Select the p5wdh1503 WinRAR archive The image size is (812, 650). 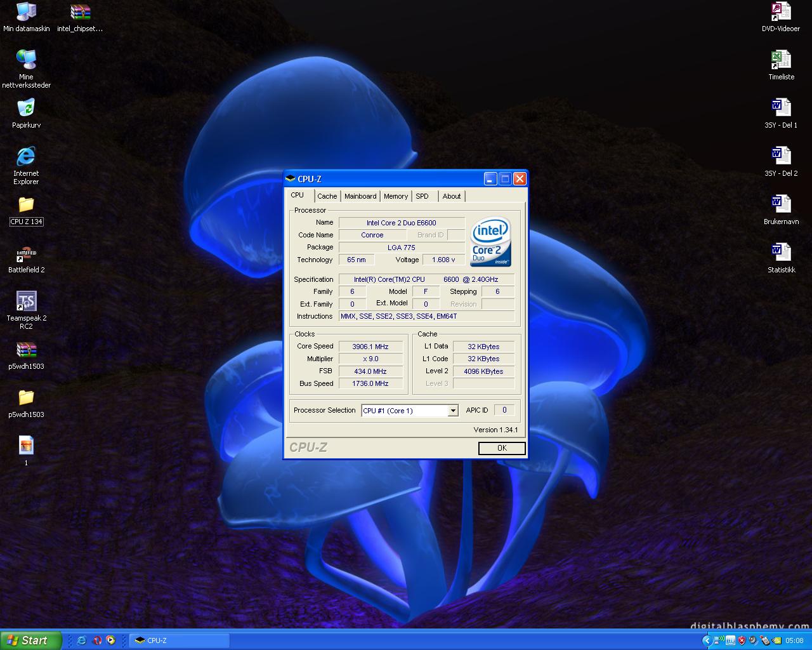coord(26,355)
